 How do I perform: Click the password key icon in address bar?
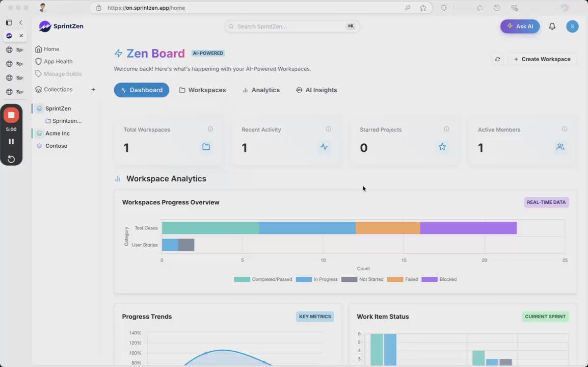coord(407,8)
